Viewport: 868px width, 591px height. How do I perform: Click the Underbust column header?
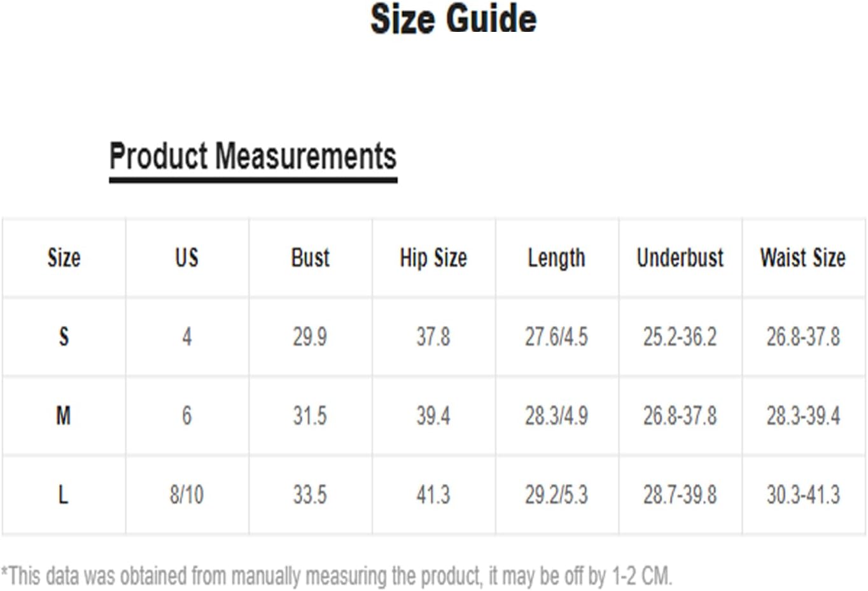point(680,258)
